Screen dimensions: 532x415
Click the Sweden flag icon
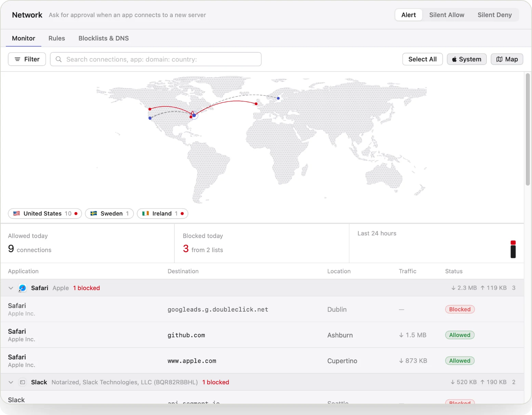click(94, 213)
